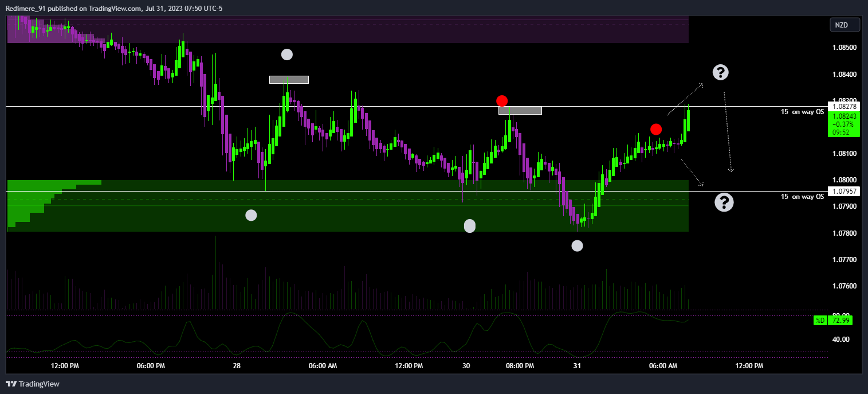Select the '15 on way OS' text at 1.08278
The width and height of the screenshot is (868, 394).
(802, 112)
